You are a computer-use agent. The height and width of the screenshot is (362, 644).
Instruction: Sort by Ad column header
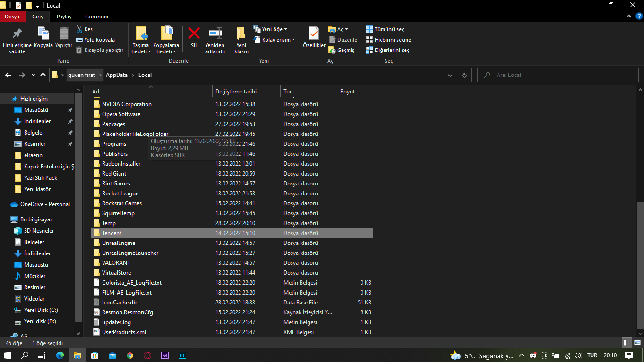pos(151,91)
